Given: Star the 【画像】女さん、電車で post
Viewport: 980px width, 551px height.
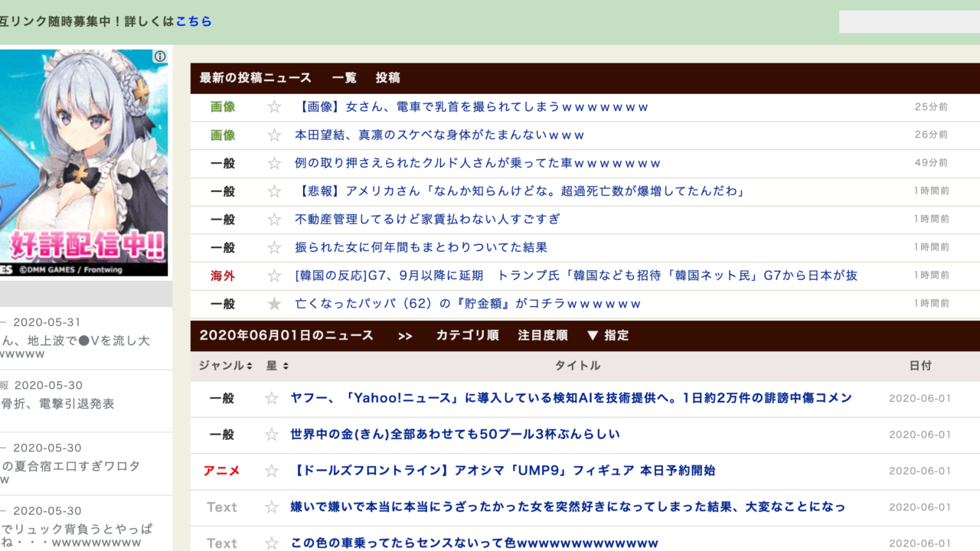Looking at the screenshot, I should 274,107.
